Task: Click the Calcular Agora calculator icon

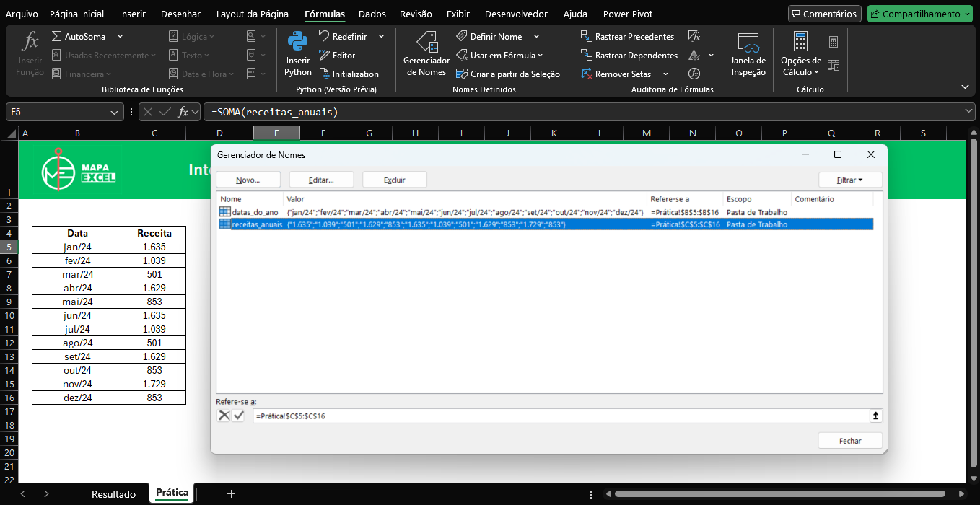Action: click(x=834, y=42)
